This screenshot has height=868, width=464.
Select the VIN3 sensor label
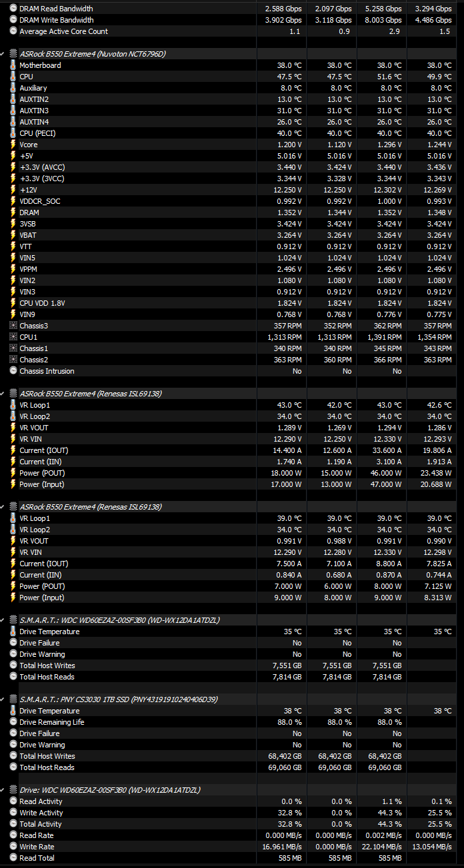(27, 292)
